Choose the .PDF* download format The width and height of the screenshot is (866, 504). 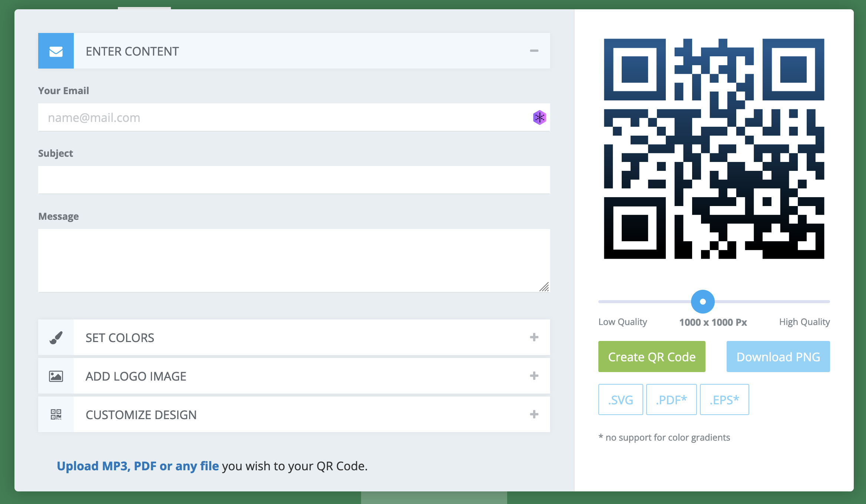click(671, 399)
